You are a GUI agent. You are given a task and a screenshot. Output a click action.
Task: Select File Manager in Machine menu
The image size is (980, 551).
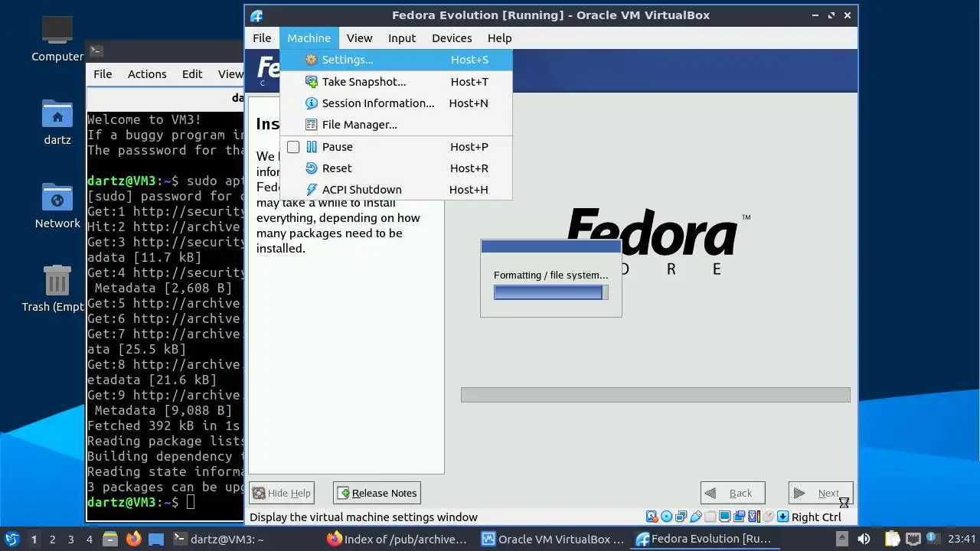click(396, 125)
